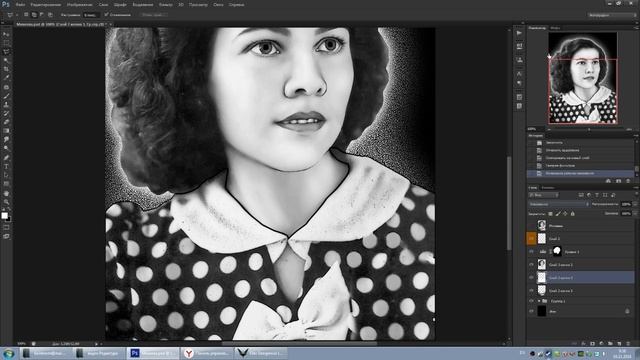Show the topmost hidden layer
Screen dimensions: 640x360
pos(531,225)
